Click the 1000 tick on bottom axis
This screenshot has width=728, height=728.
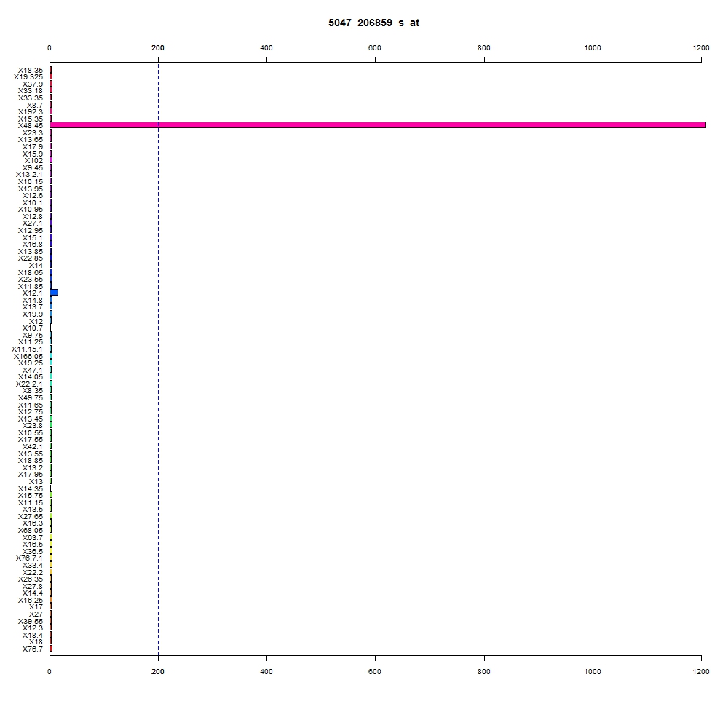593,671
